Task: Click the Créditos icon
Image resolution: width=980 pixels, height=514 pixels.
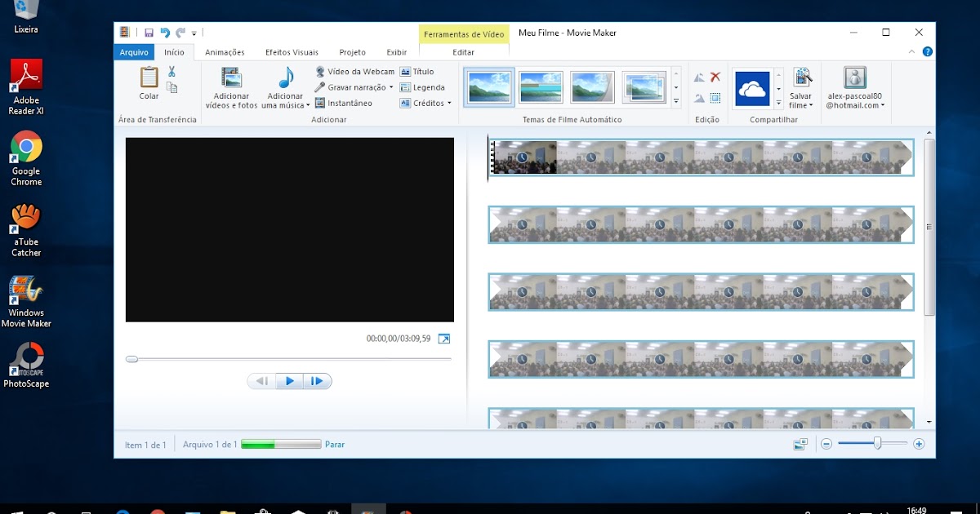Action: (x=405, y=103)
